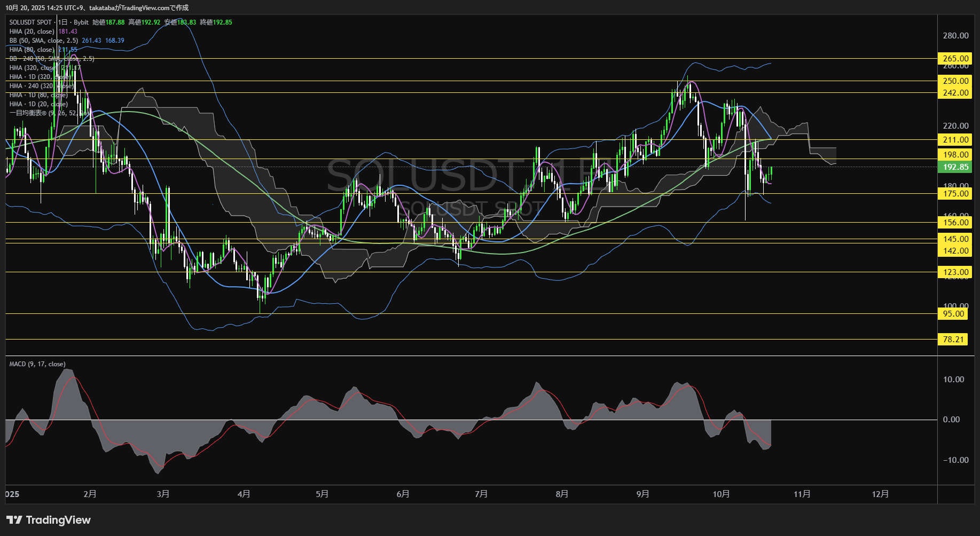The width and height of the screenshot is (980, 536).
Task: Click the 10.00 level on MACD scale
Action: 953,380
